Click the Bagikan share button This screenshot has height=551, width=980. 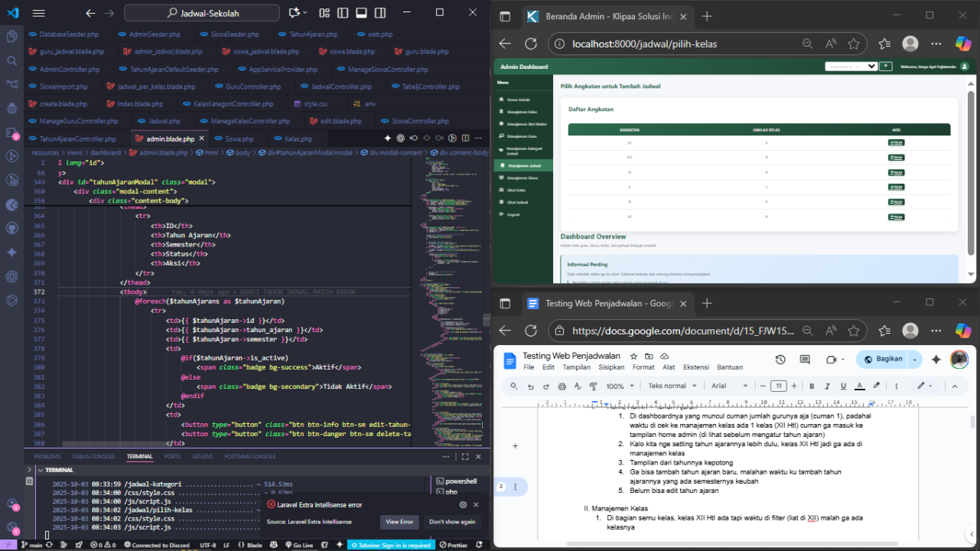click(x=884, y=359)
